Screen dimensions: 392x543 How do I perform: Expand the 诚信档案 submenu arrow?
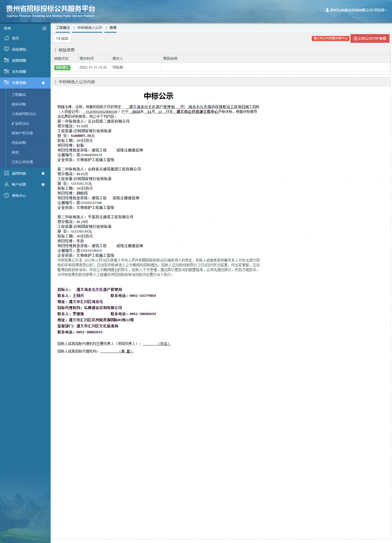(x=43, y=173)
